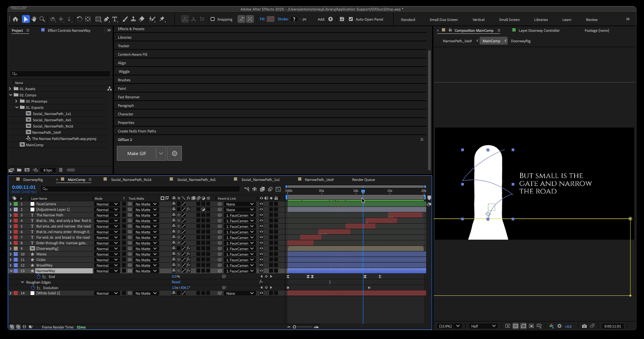
Task: Open the Make GIF dropdown arrow
Action: click(x=161, y=153)
